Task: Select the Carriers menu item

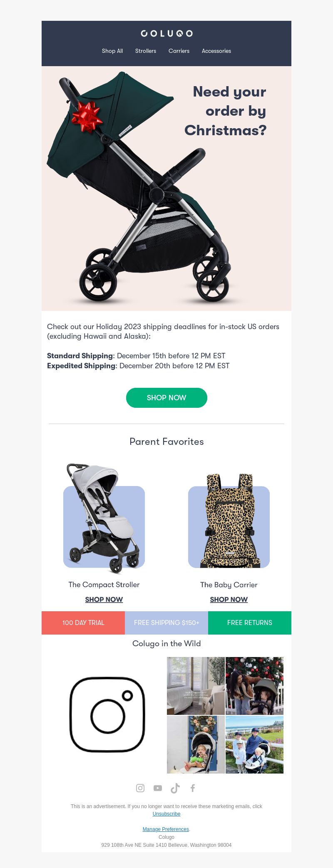Action: pos(179,51)
